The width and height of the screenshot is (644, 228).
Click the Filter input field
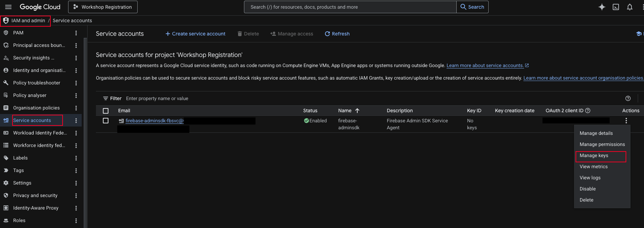coord(372,98)
